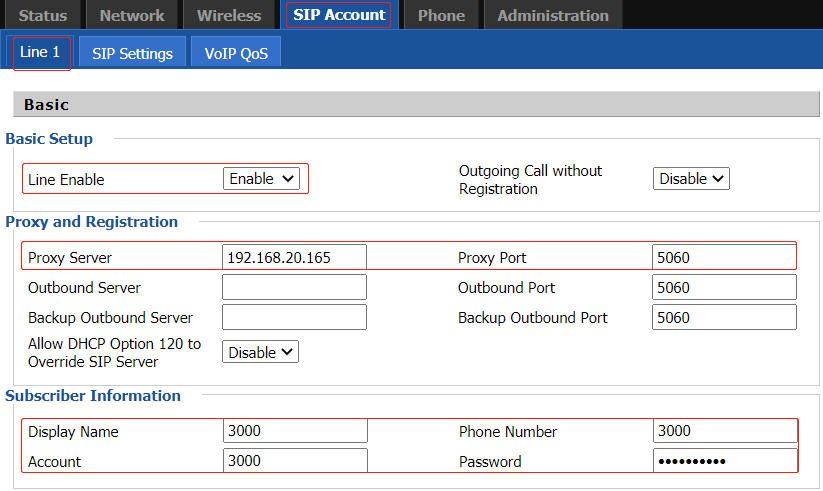823x491 pixels.
Task: Open the Wireless tab
Action: [x=228, y=15]
